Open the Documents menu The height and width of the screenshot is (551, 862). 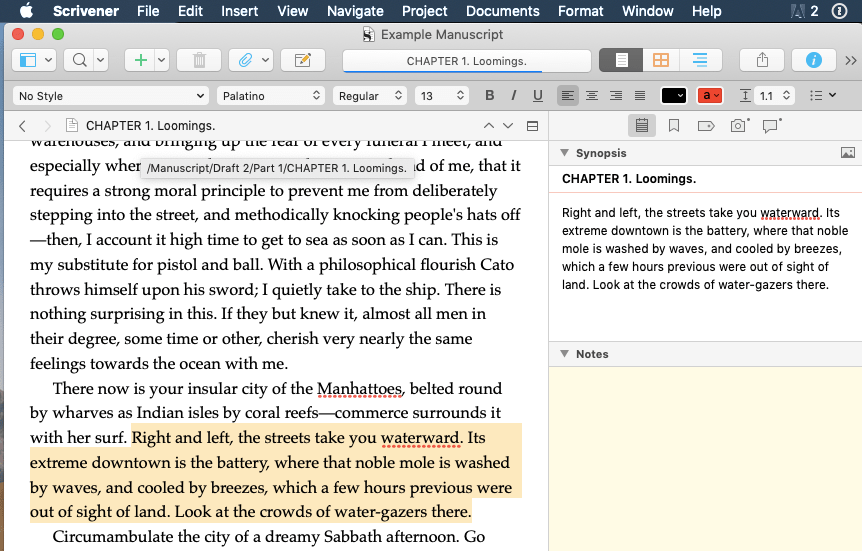tap(503, 11)
